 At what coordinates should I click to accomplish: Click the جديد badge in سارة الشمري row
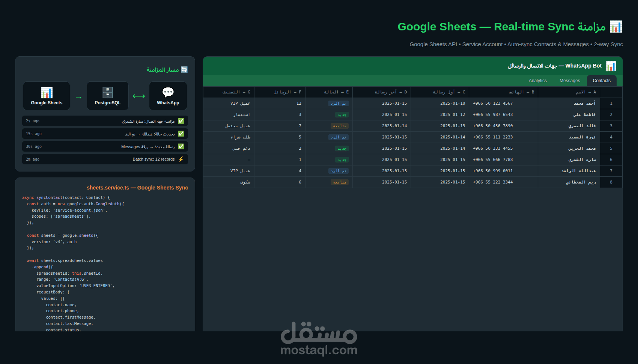click(x=342, y=159)
